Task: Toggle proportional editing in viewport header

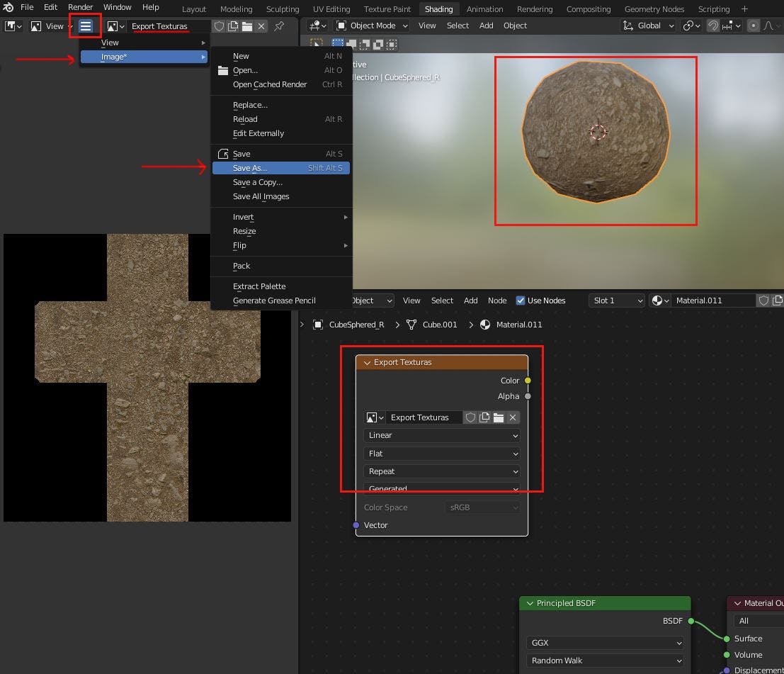Action: tap(754, 26)
